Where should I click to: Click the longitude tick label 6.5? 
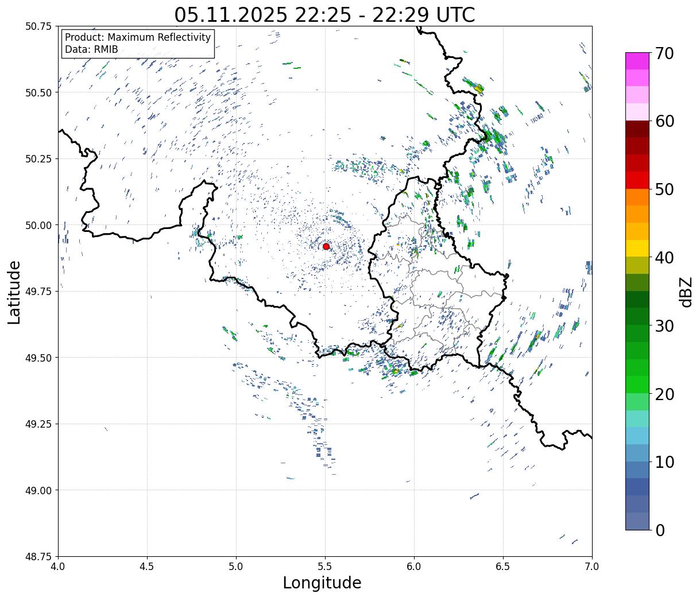tap(503, 566)
